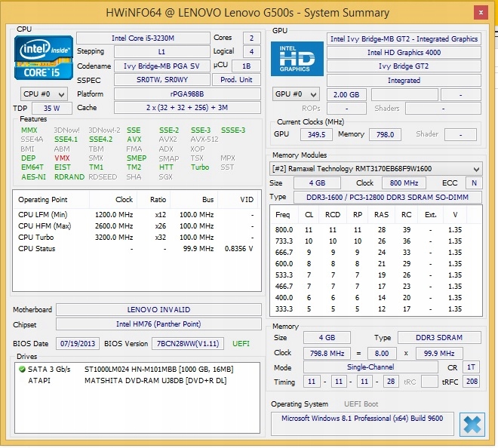Image resolution: width=498 pixels, height=448 pixels.
Task: Select the ST1000LM024 SATA drive entry
Action: [x=137, y=370]
